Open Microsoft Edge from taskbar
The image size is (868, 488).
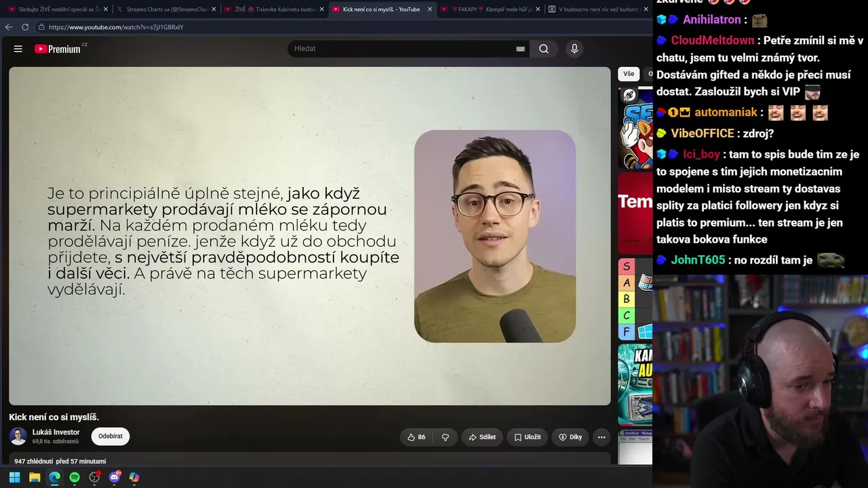point(54,477)
